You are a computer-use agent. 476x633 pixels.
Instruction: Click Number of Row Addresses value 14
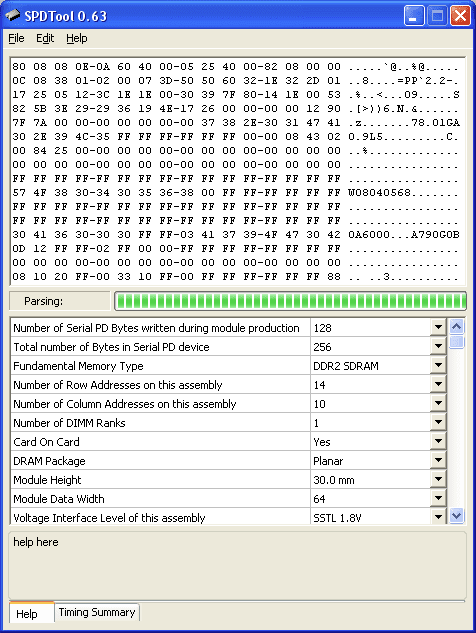click(x=319, y=385)
